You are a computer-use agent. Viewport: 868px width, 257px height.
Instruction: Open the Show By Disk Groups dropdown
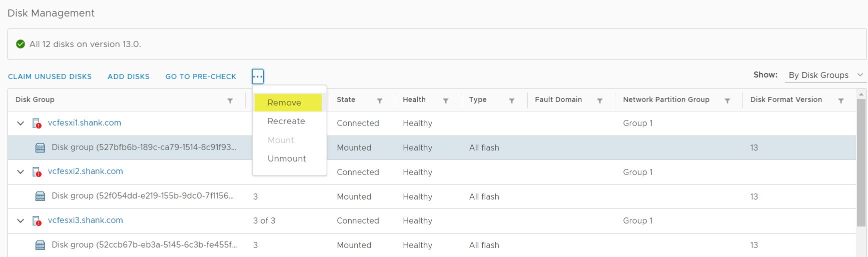tap(825, 75)
